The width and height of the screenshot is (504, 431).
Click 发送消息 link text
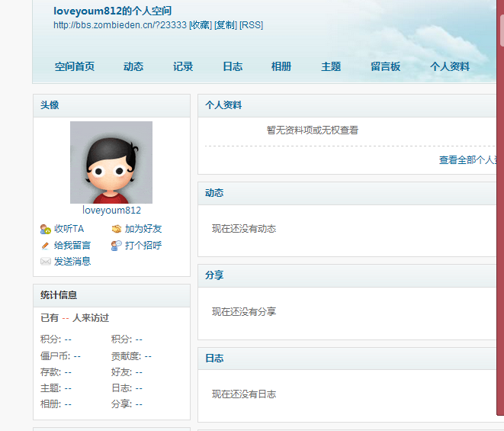point(72,261)
